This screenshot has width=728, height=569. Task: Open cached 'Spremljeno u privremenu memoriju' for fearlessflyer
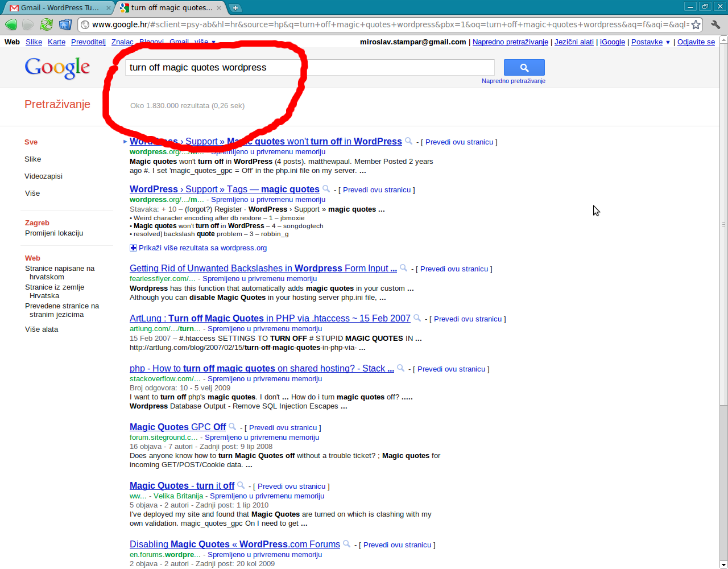coord(259,279)
